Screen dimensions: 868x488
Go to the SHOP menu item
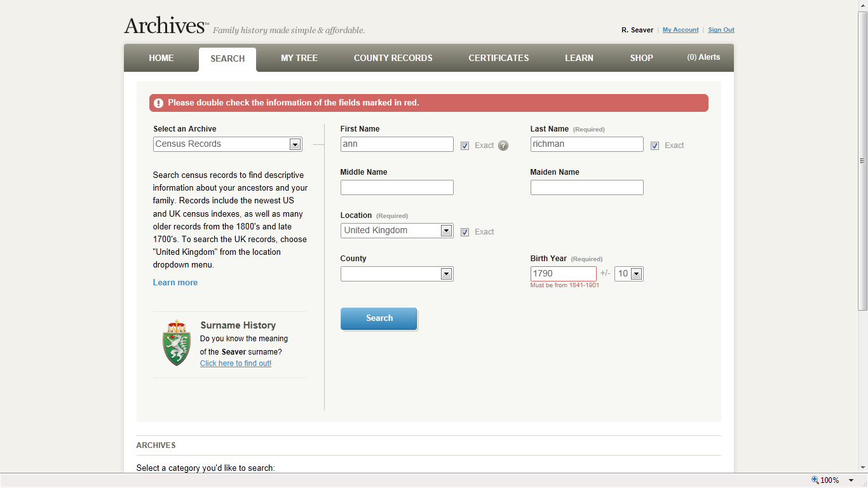(641, 58)
